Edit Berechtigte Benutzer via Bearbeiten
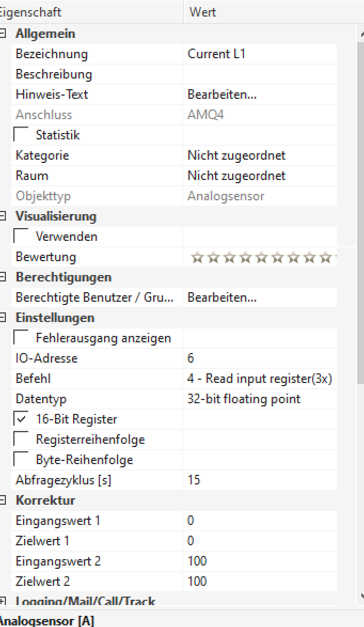 point(222,297)
